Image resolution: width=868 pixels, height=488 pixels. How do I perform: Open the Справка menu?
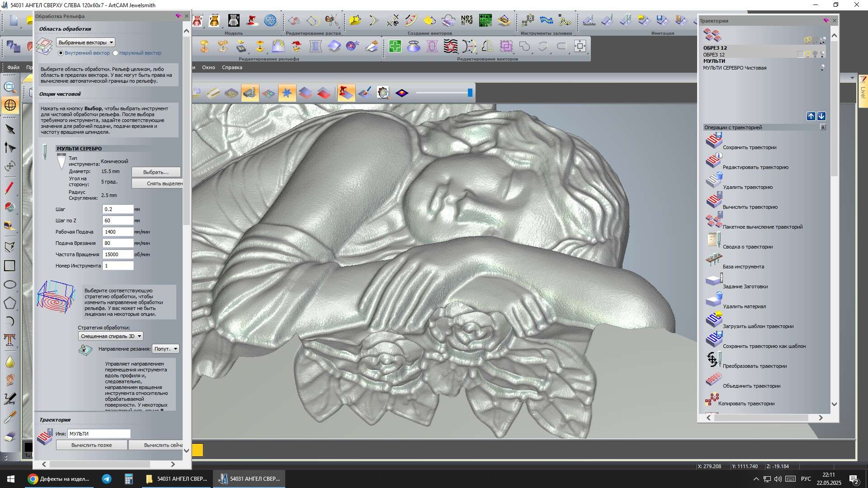tap(232, 67)
